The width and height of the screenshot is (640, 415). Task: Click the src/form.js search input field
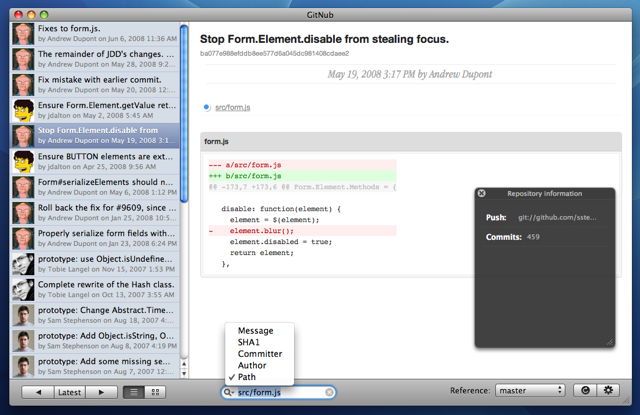click(281, 393)
